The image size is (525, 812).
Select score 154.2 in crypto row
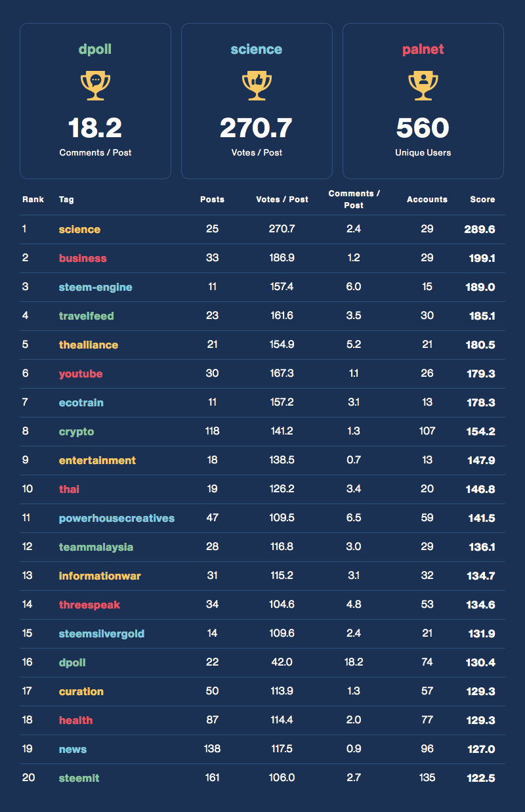[480, 431]
